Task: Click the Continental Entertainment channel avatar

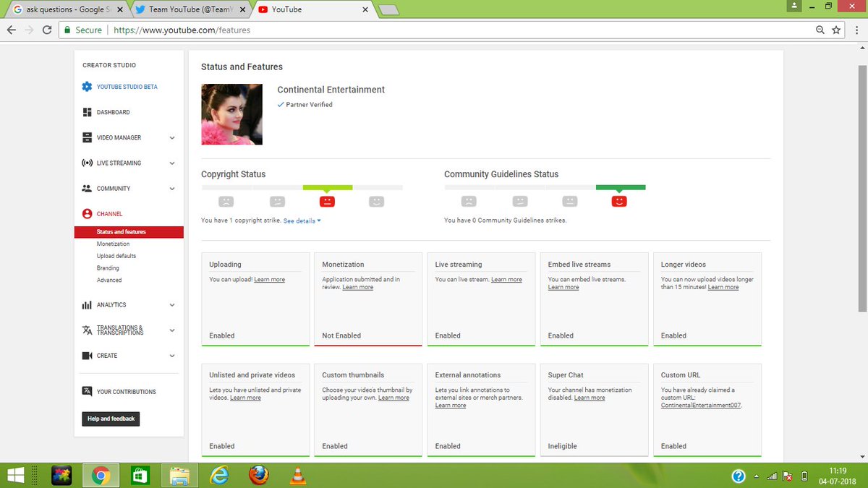Action: pyautogui.click(x=231, y=114)
